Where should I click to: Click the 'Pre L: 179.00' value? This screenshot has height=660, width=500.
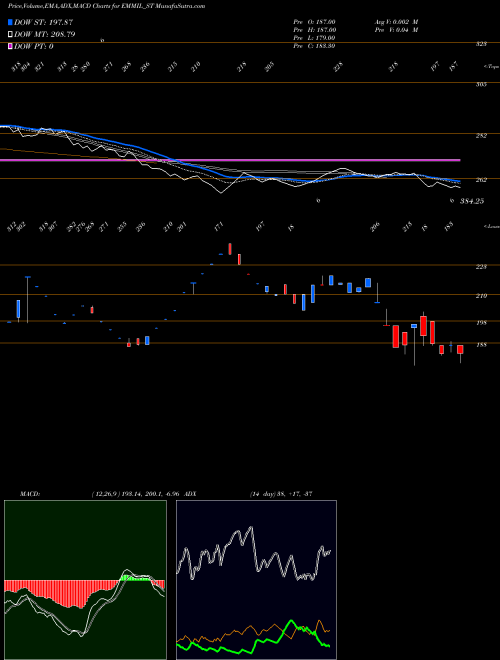314,38
